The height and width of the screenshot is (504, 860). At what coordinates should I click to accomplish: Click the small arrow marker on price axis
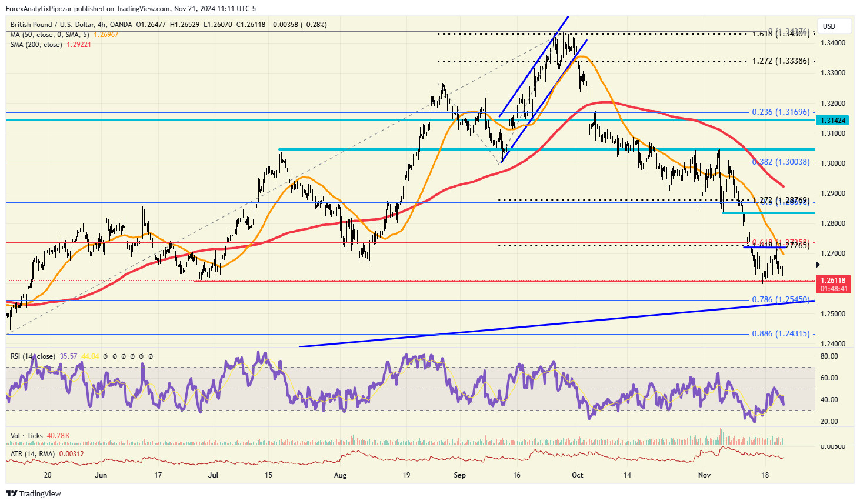[x=817, y=265]
